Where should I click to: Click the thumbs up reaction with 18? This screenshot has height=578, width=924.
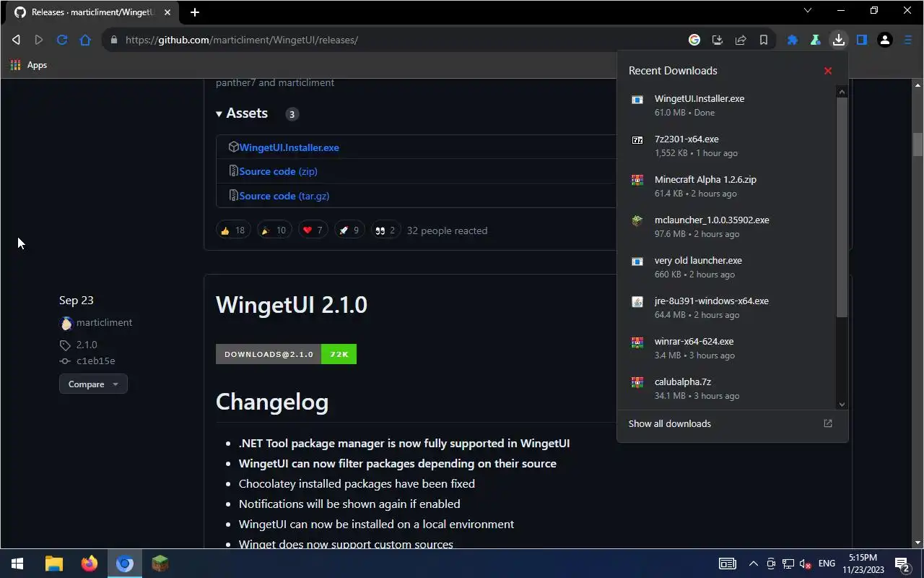[232, 230]
